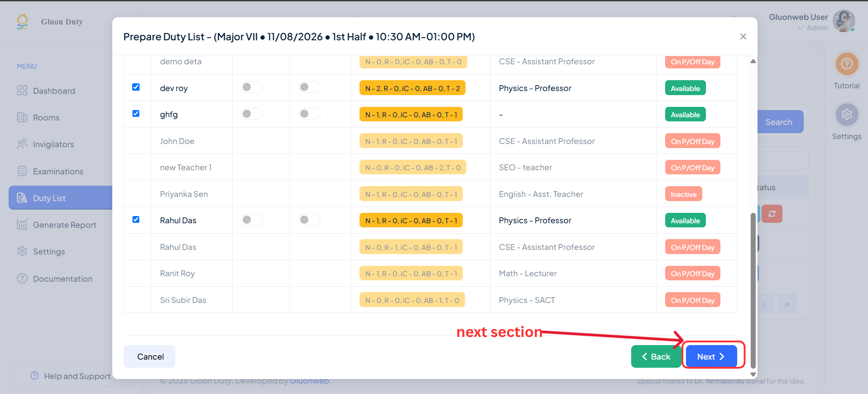Click dev roy duty count badge
Screen dimensions: 868x394
coord(412,88)
